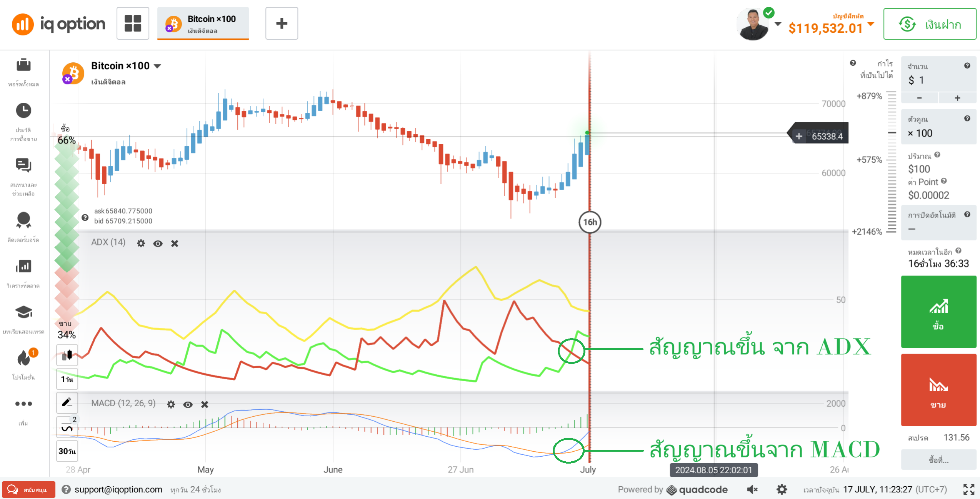
Task: Expand the practice account balance dropdown
Action: 871,24
